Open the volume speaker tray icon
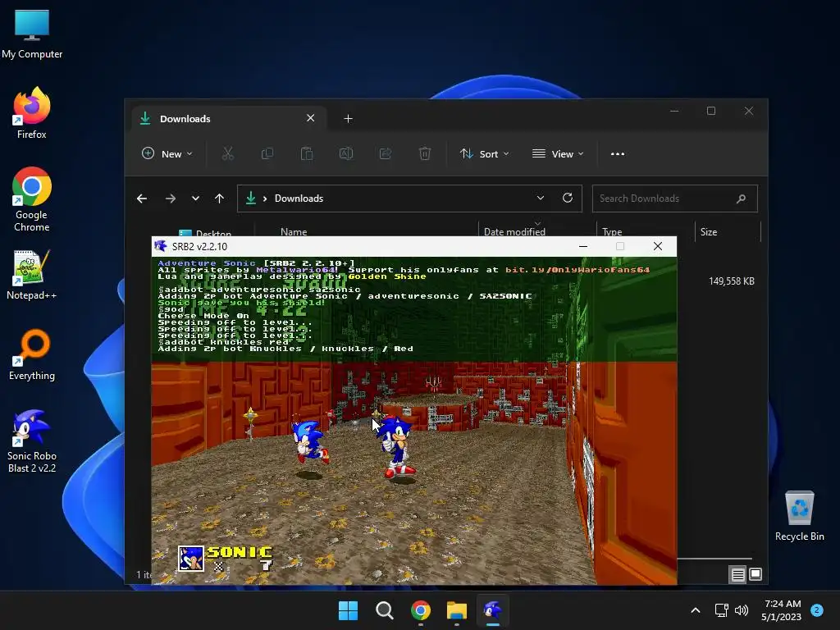 click(742, 610)
